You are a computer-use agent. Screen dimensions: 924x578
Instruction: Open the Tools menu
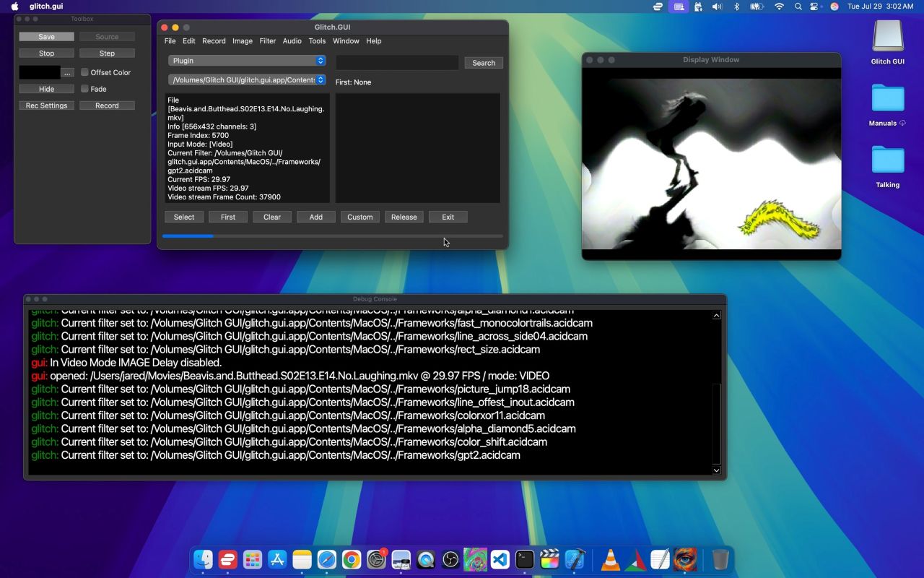click(x=318, y=41)
